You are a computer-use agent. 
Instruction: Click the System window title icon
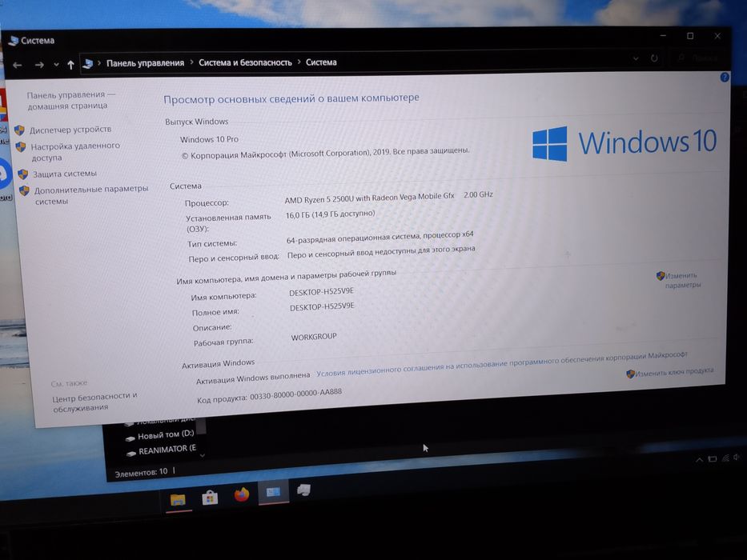click(x=14, y=41)
